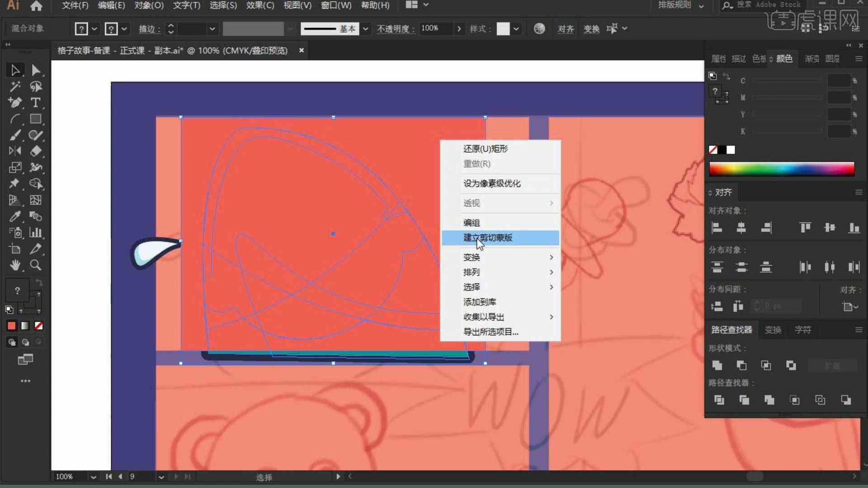868x488 pixels.
Task: Open fill color dropdown in control bar
Action: (x=94, y=29)
